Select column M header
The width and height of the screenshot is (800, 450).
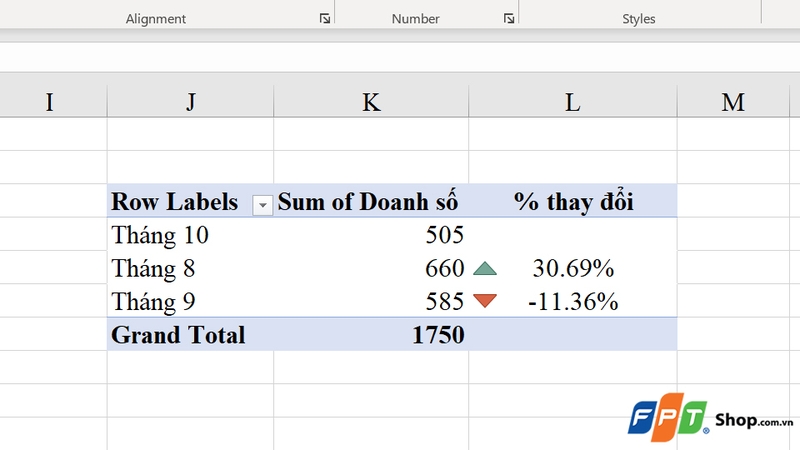[x=733, y=101]
